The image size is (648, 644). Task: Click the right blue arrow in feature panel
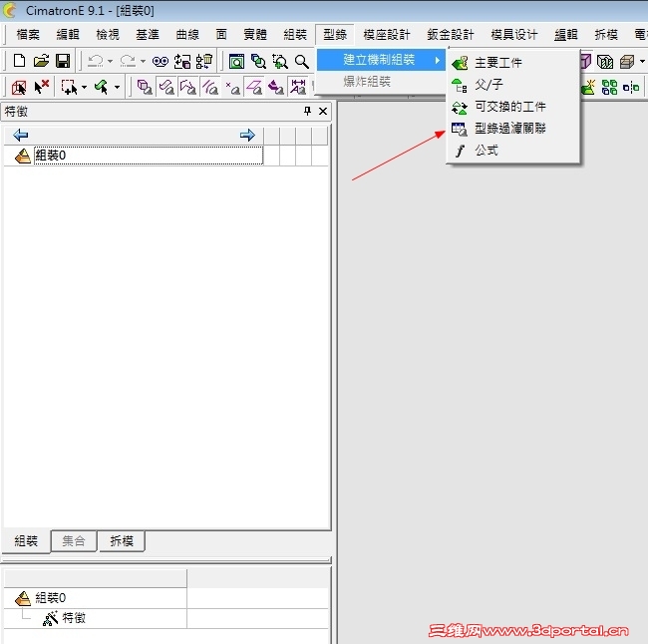247,135
